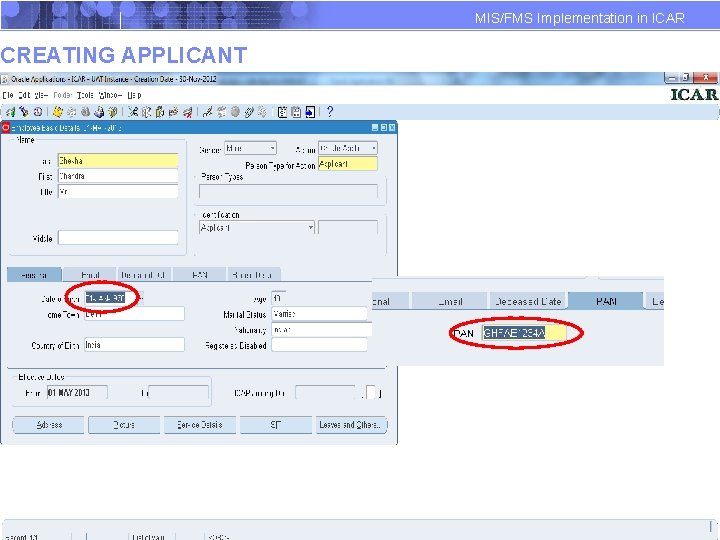720x540 pixels.
Task: Open the Window menu
Action: [110, 95]
